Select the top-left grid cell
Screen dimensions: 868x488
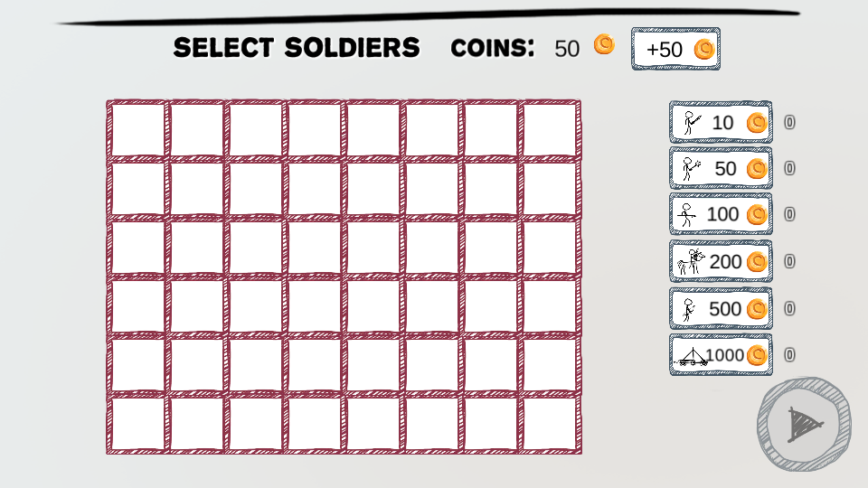coord(137,130)
